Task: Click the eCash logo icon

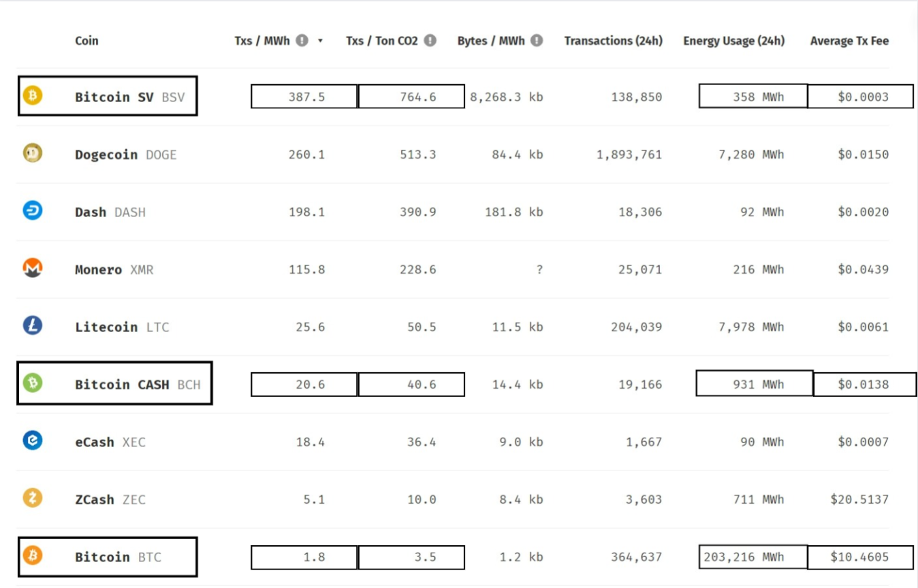Action: [32, 440]
